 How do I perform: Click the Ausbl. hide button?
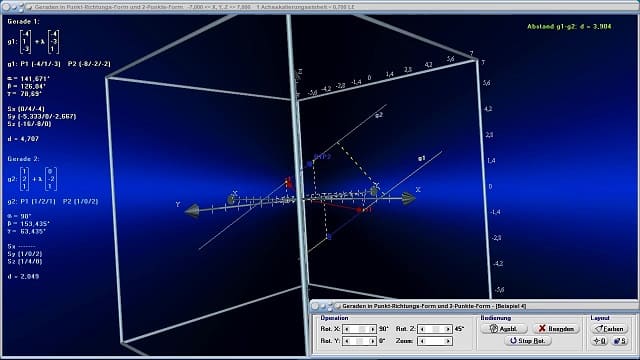[x=504, y=329]
